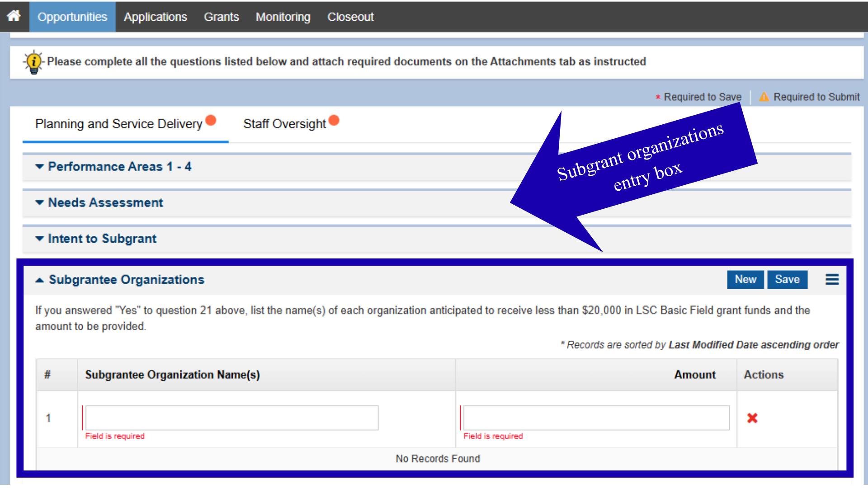The image size is (868, 488).
Task: Click the lightbulb info icon
Action: coord(33,62)
